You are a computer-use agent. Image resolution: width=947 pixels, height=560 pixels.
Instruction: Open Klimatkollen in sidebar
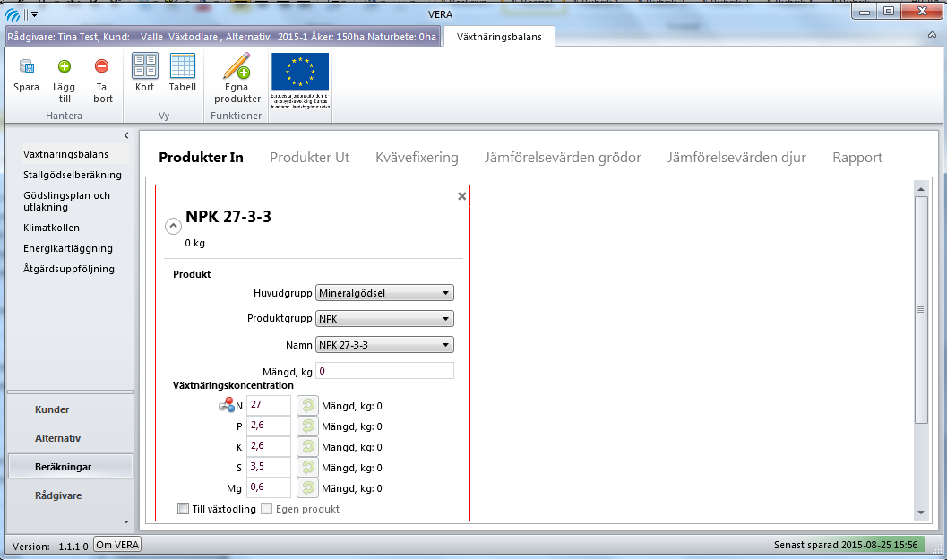pos(51,228)
